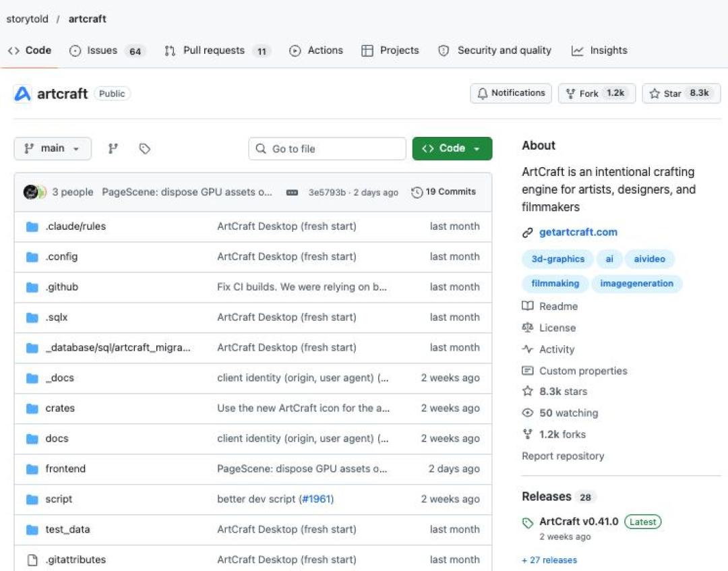
Task: Click the Activity pulse icon
Action: (527, 349)
